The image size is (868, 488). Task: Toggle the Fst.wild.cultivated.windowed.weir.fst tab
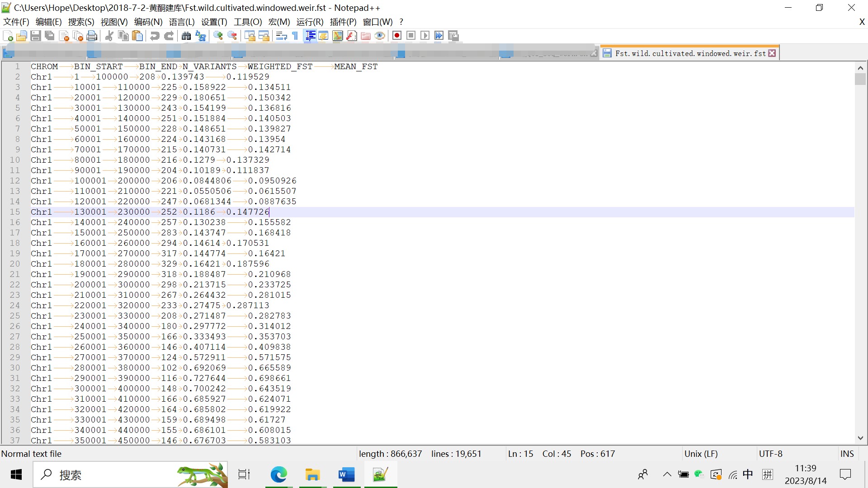coord(689,54)
